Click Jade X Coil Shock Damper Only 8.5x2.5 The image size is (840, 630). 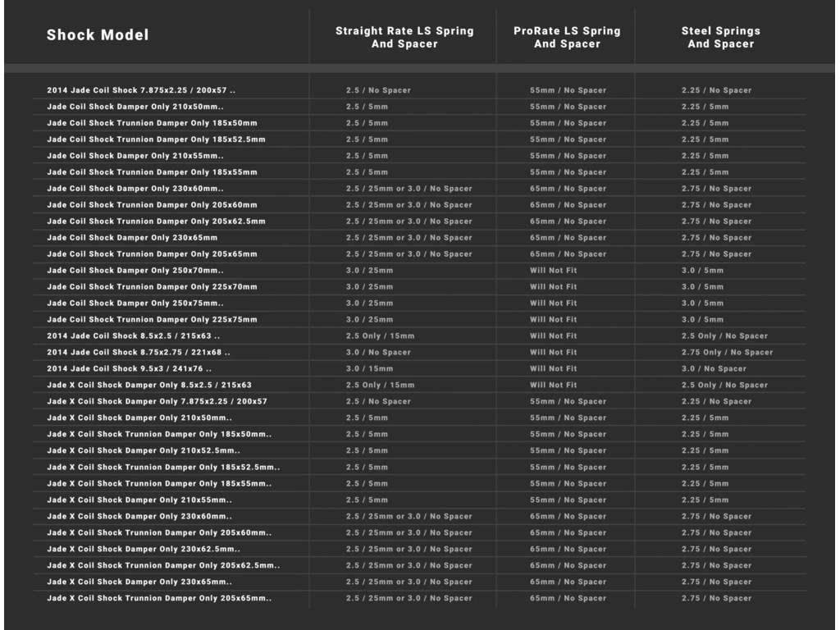point(149,386)
